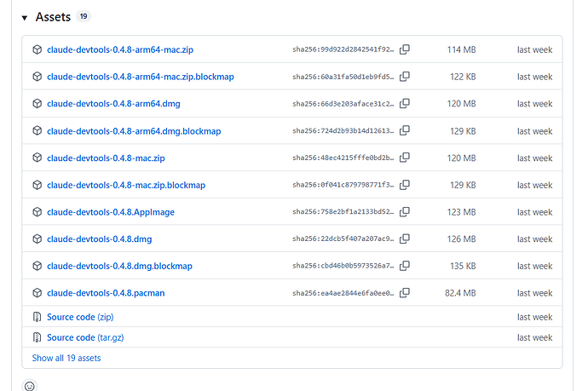Click the 19 assets count badge
588x391 pixels.
[84, 16]
